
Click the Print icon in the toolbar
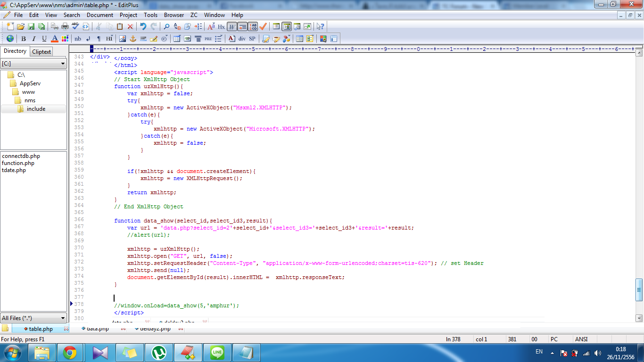pyautogui.click(x=65, y=26)
